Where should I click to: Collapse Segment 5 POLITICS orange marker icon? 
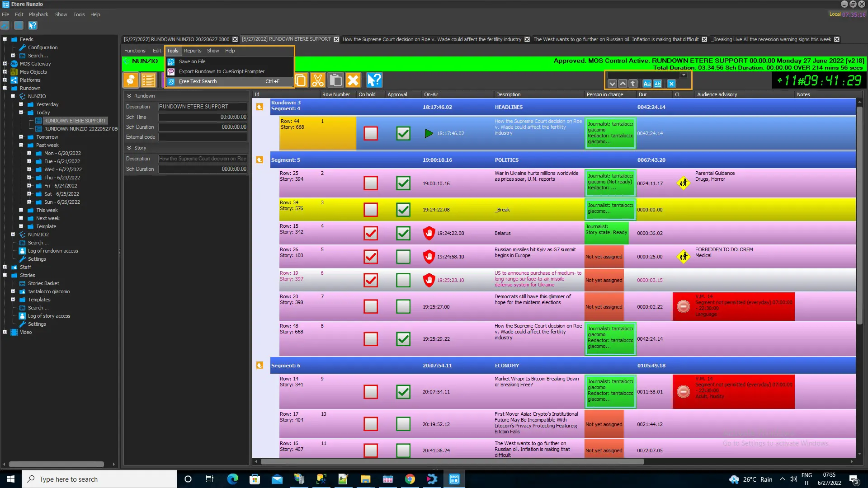click(259, 160)
